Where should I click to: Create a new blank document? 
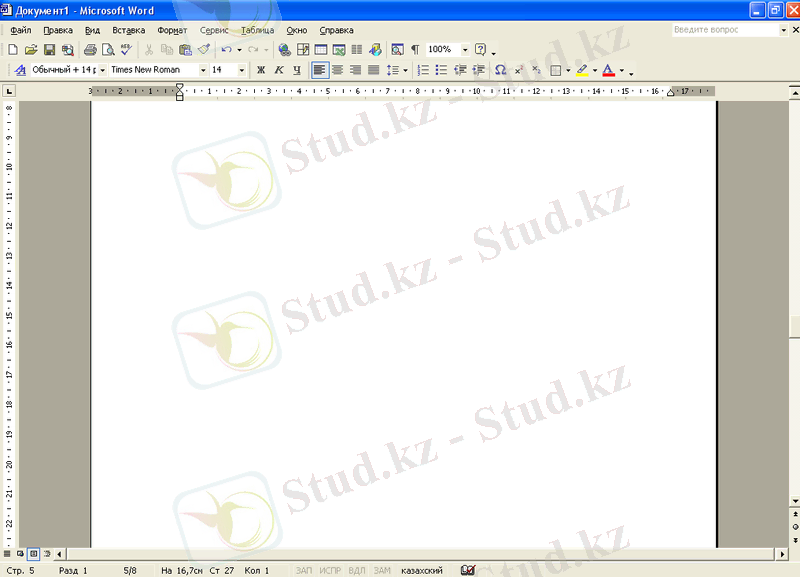pyautogui.click(x=13, y=49)
